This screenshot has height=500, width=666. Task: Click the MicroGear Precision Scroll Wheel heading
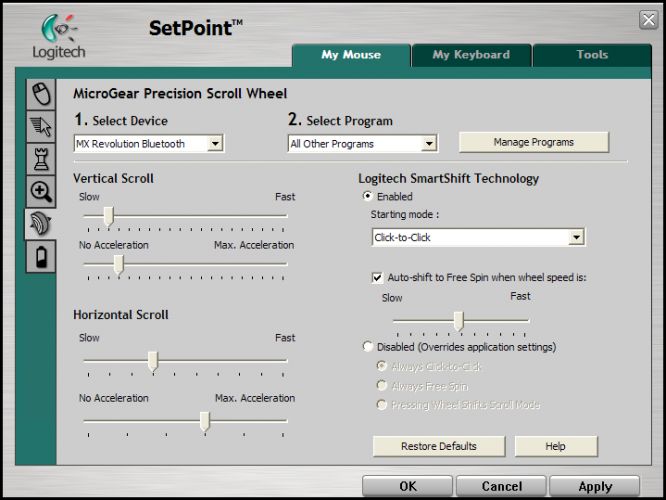[180, 93]
